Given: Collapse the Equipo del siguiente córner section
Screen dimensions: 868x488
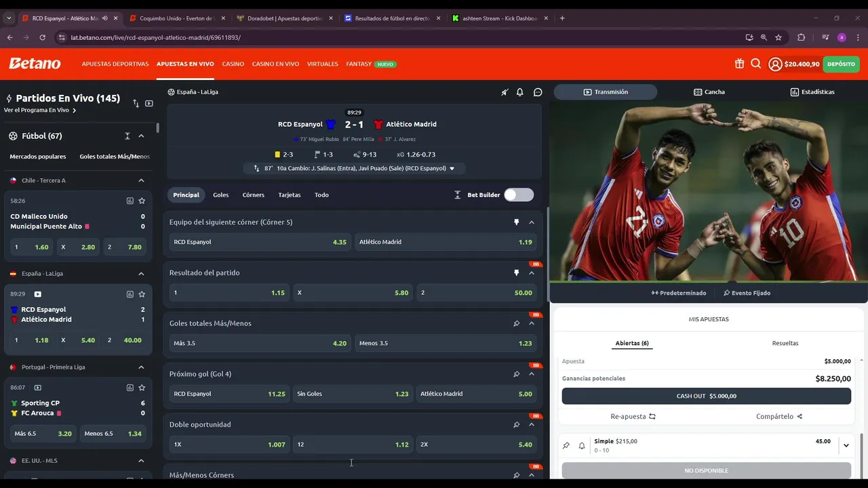Looking at the screenshot, I should 532,222.
